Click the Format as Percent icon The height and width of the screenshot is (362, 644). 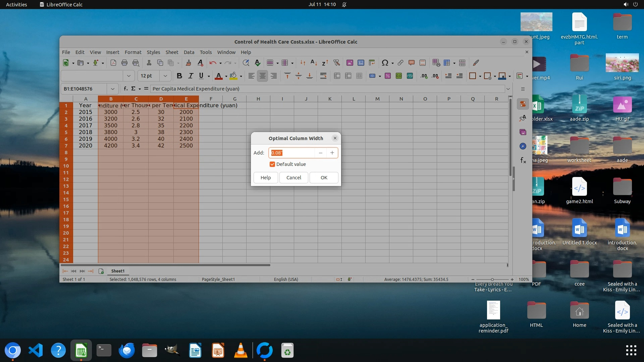pos(387,76)
